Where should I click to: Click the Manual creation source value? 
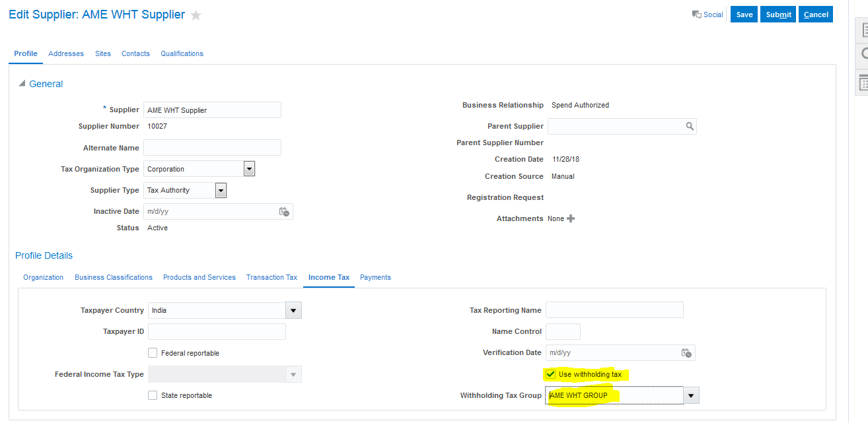click(563, 176)
